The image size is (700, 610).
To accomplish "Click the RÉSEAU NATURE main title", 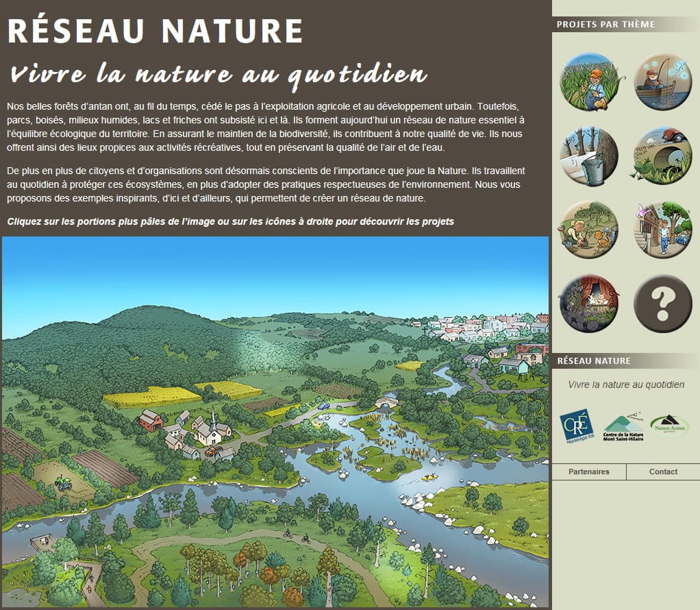I will click(155, 31).
